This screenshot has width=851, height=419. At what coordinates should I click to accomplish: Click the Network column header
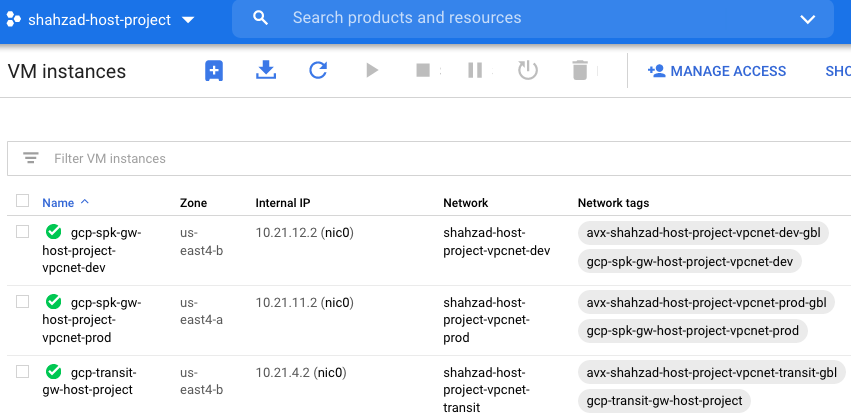[x=466, y=203]
